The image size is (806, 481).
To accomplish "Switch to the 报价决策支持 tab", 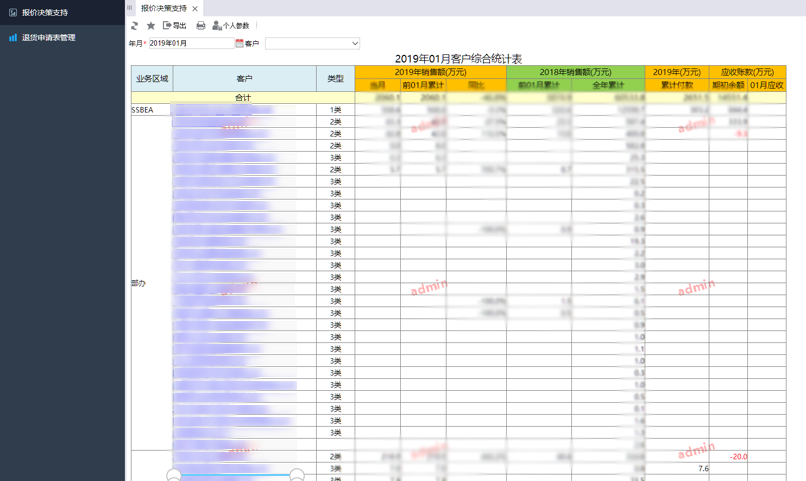I will point(163,9).
